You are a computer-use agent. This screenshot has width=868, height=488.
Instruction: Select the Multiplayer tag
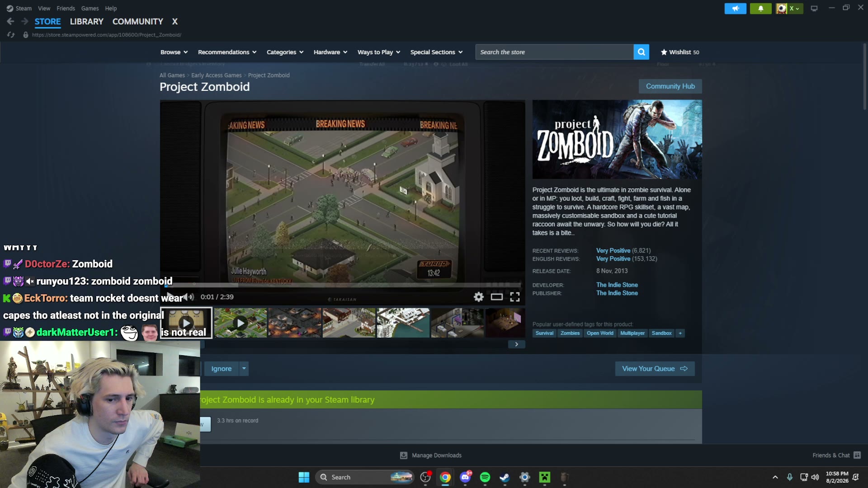pos(632,333)
